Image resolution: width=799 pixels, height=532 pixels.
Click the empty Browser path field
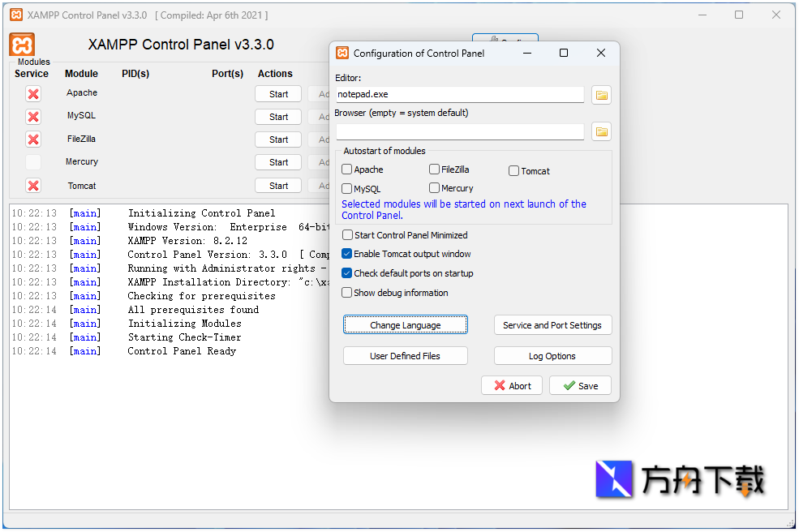[x=460, y=131]
